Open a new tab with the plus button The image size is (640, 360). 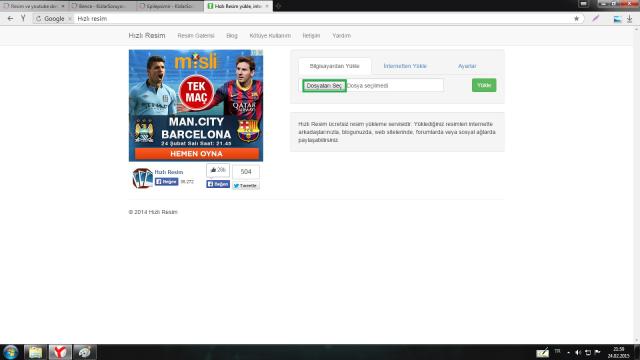[278, 6]
